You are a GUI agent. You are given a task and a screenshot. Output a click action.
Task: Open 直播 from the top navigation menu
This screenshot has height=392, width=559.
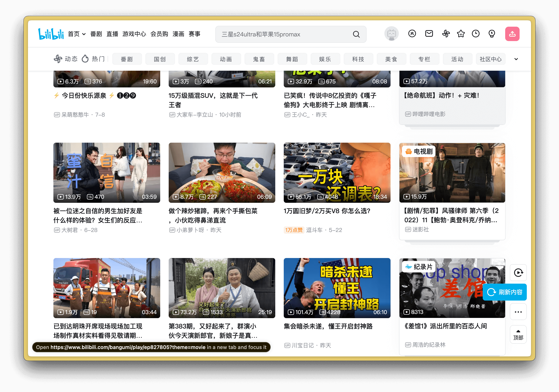click(112, 34)
